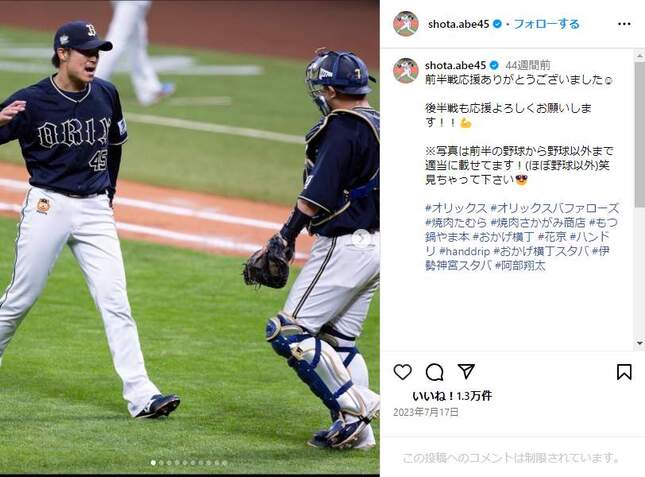The width and height of the screenshot is (645, 477).
Task: Open the 2023年7月17日 post date link
Action: coord(426,412)
